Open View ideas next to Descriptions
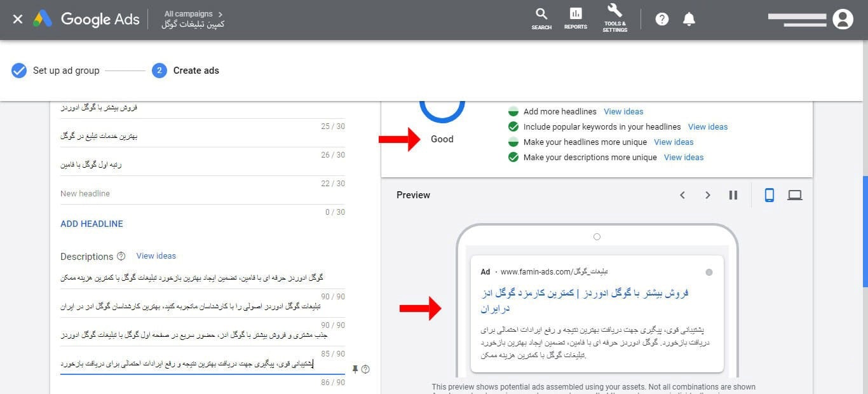 [x=156, y=255]
